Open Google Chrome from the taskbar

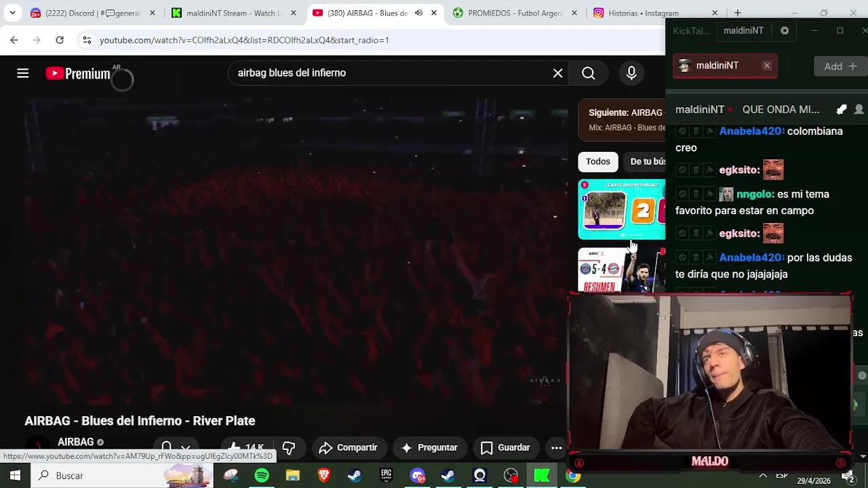click(x=573, y=476)
